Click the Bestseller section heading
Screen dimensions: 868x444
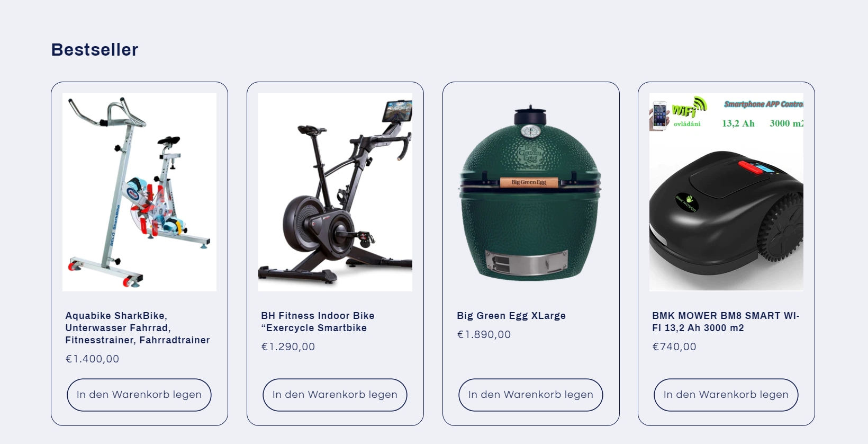coord(95,49)
